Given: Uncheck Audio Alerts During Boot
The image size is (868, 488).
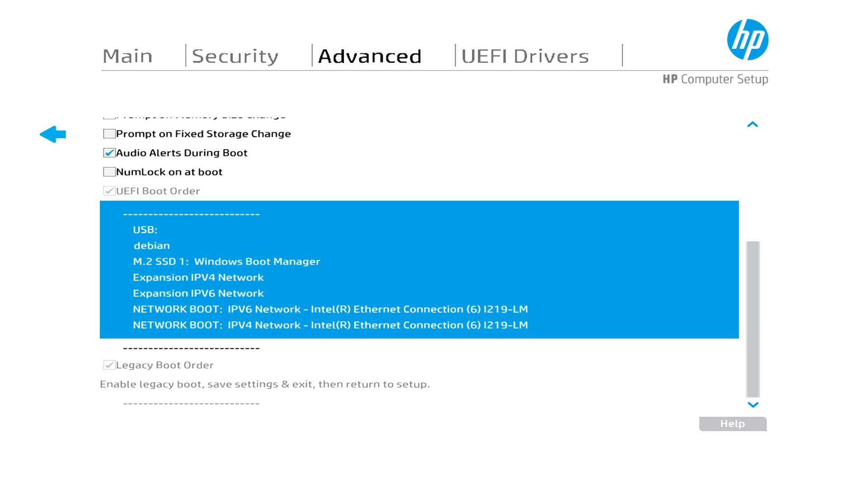Looking at the screenshot, I should [x=109, y=153].
